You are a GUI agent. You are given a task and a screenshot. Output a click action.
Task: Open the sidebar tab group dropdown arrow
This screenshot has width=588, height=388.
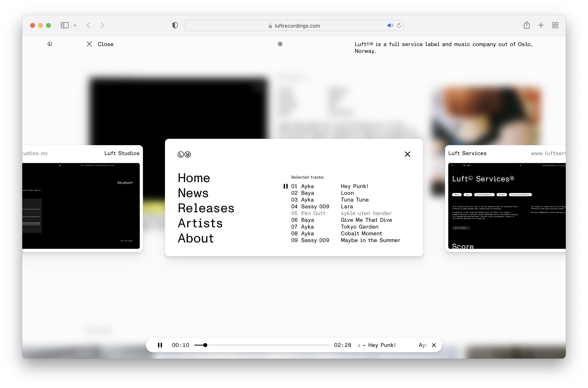[x=75, y=25]
